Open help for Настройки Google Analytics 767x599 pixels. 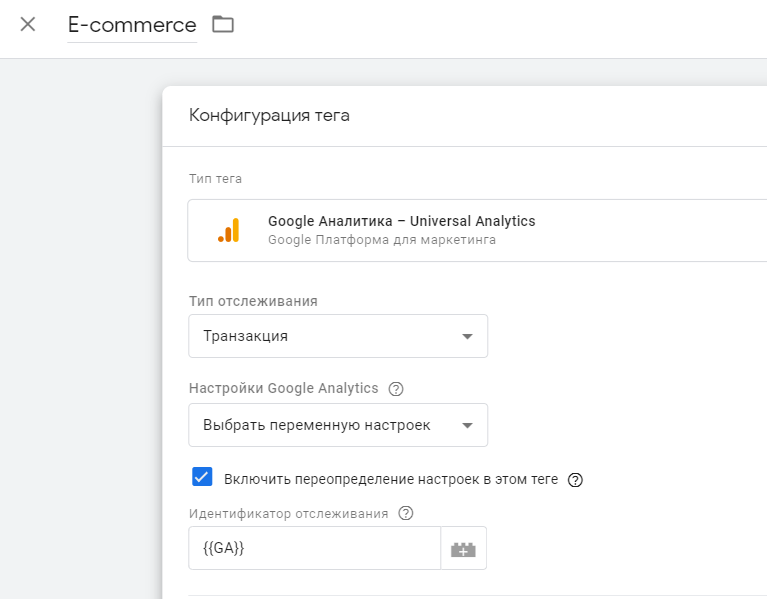point(396,389)
